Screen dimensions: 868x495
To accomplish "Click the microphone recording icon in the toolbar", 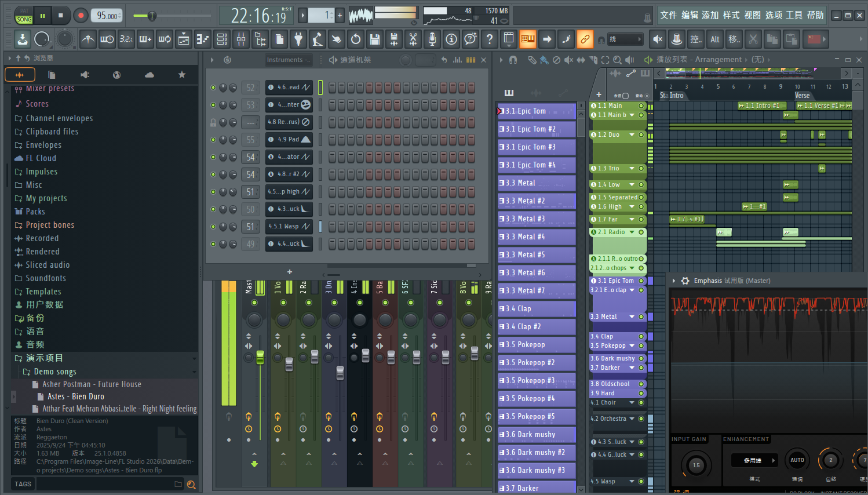I will coord(432,39).
